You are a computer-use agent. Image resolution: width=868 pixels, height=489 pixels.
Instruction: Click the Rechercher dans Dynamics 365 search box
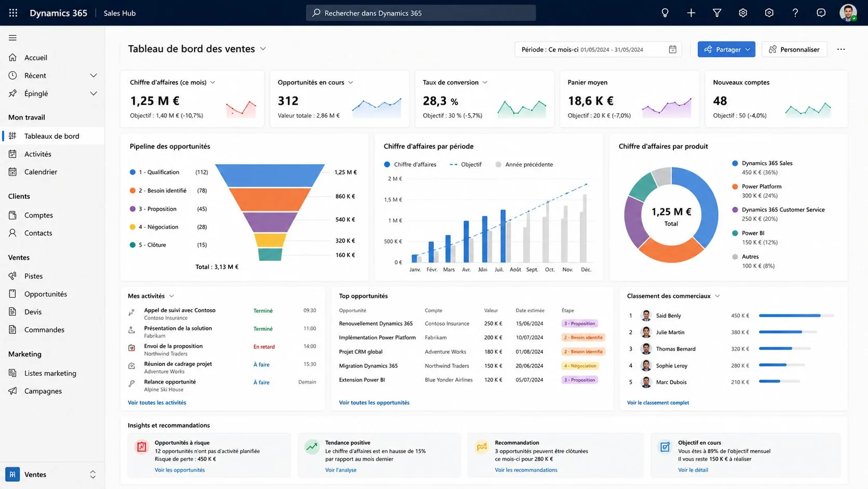click(x=421, y=13)
